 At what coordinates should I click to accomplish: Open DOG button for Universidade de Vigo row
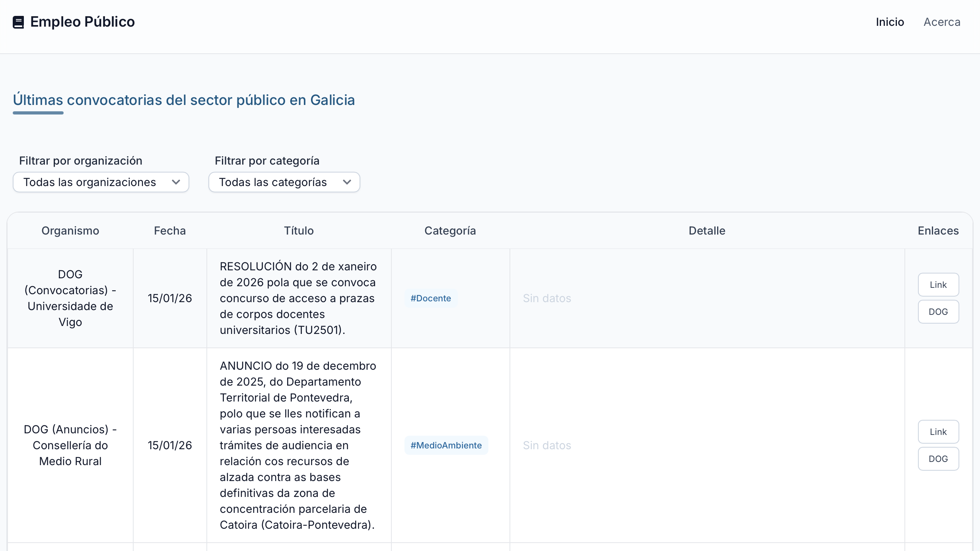(938, 312)
